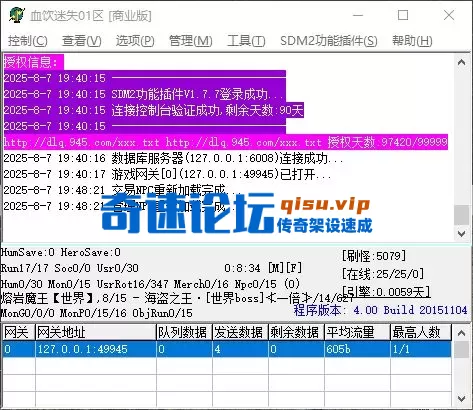Viewport: 473px width, 410px height.
Task: Click the SDM2功能插件V1.7.7登录成功 log line
Action: (145, 94)
